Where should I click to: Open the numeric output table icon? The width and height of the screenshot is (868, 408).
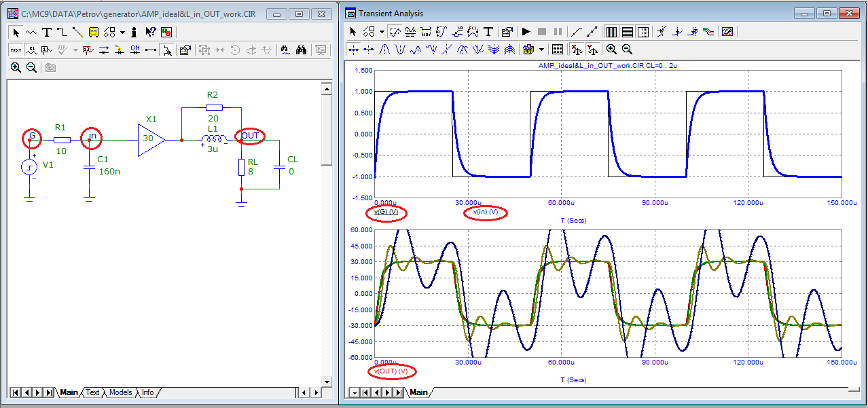click(x=558, y=50)
